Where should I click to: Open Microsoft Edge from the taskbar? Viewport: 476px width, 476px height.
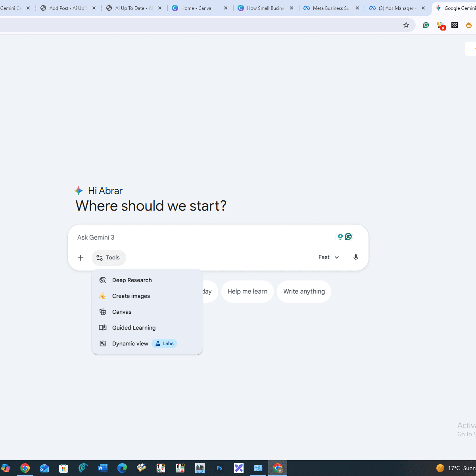pos(122,468)
